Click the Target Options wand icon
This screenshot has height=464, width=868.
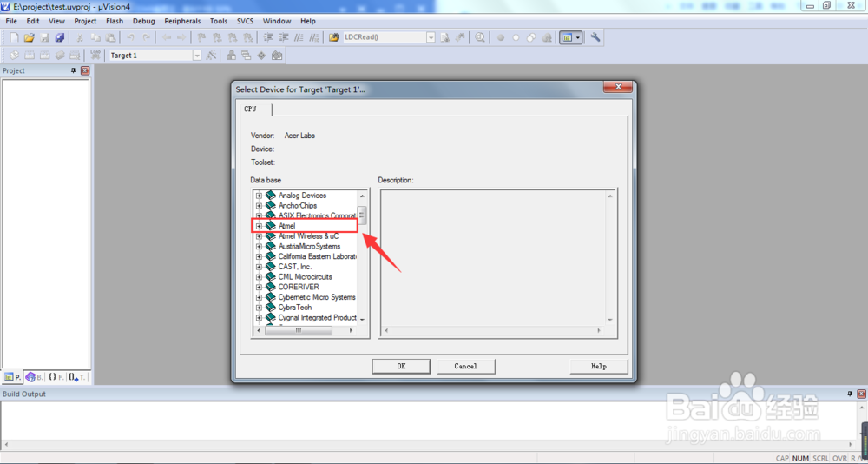tap(211, 56)
